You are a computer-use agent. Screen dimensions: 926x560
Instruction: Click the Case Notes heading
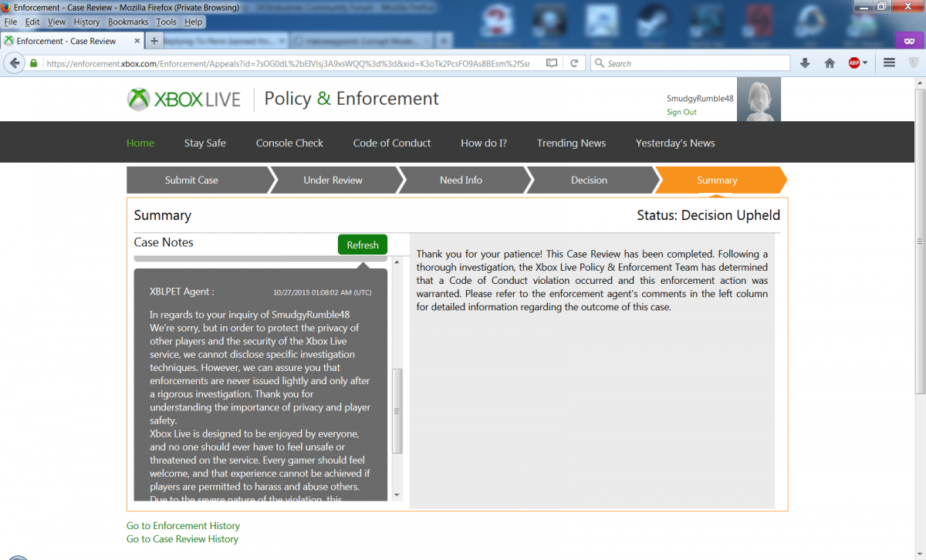(x=164, y=242)
